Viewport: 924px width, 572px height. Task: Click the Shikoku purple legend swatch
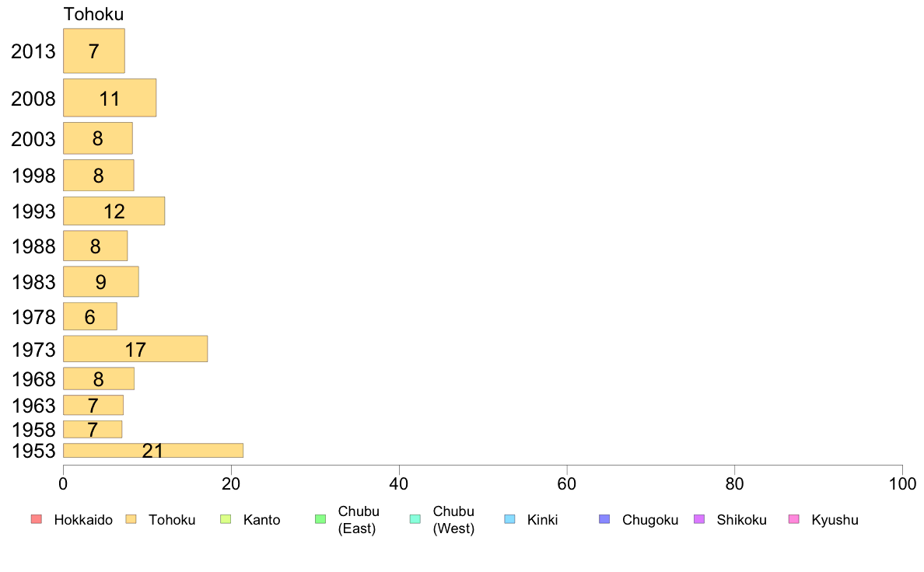click(x=699, y=519)
